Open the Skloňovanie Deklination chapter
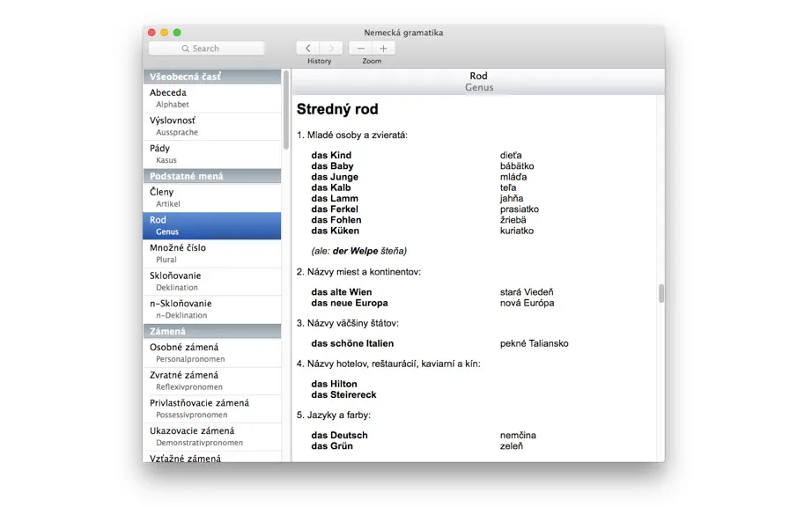The width and height of the screenshot is (812, 507). (x=212, y=282)
